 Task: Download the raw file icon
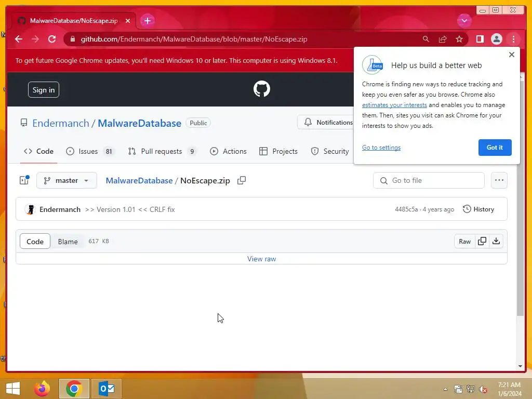(496, 241)
